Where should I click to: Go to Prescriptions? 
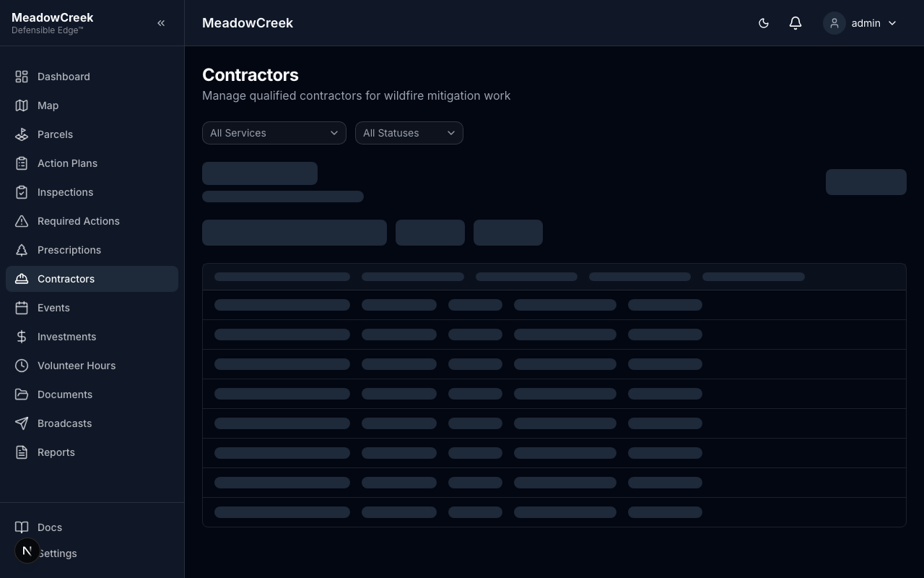(92, 250)
